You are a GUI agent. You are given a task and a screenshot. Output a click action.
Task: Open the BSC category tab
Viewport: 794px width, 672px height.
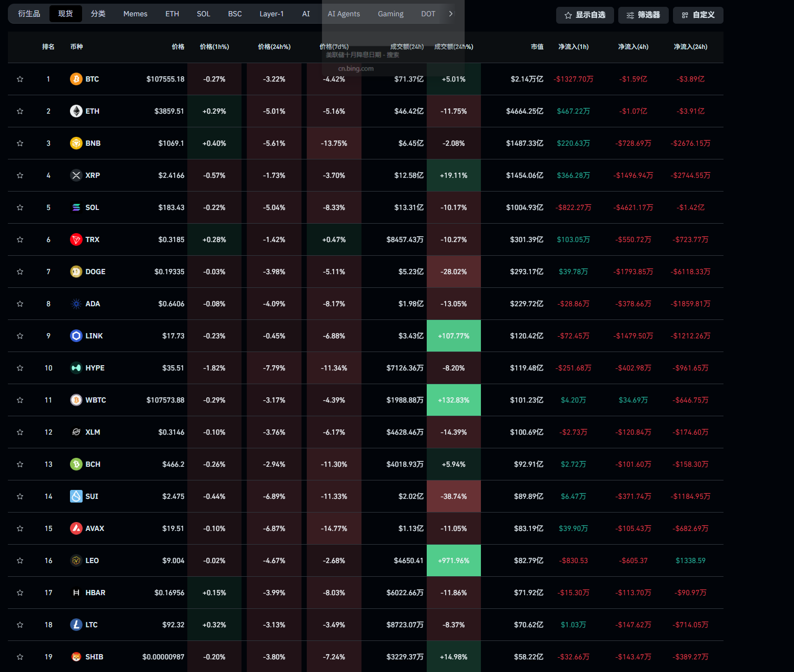(x=235, y=14)
